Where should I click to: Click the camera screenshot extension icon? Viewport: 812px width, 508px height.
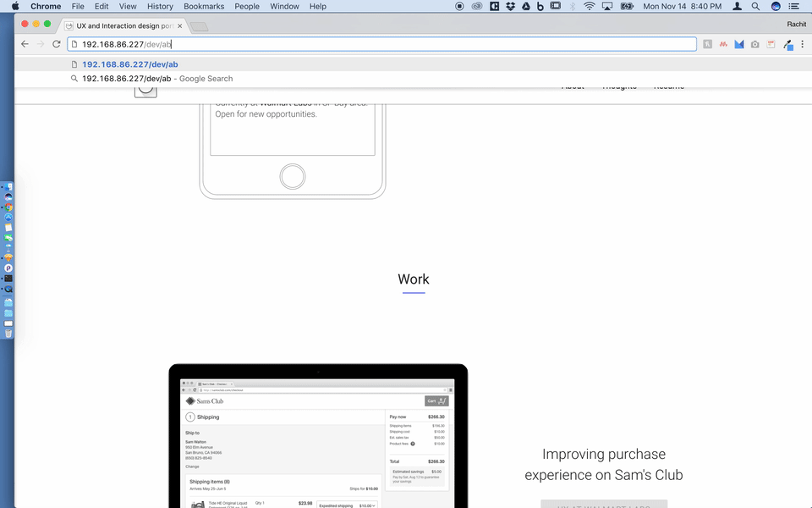pyautogui.click(x=755, y=44)
